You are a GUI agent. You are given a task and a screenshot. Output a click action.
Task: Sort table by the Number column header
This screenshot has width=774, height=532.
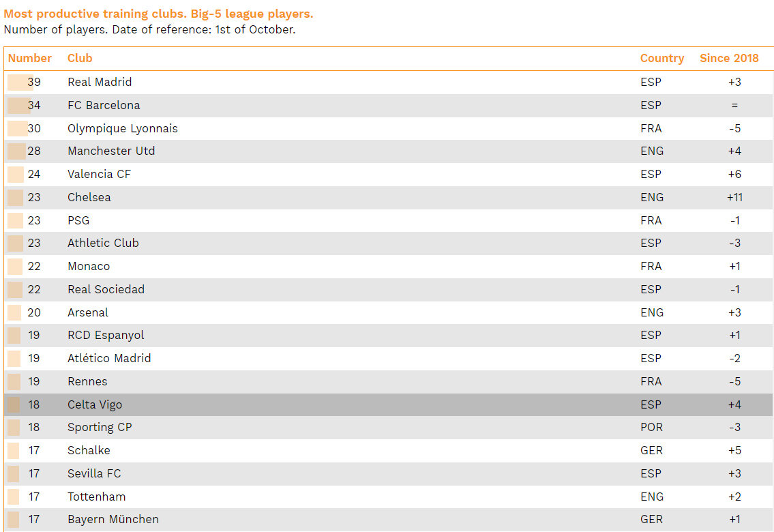click(x=30, y=59)
